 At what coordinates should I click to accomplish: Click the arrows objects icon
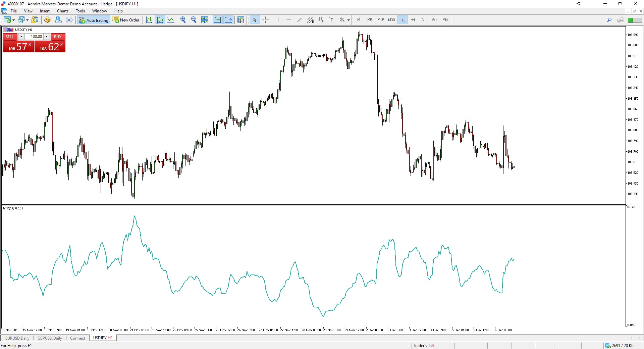[x=342, y=20]
